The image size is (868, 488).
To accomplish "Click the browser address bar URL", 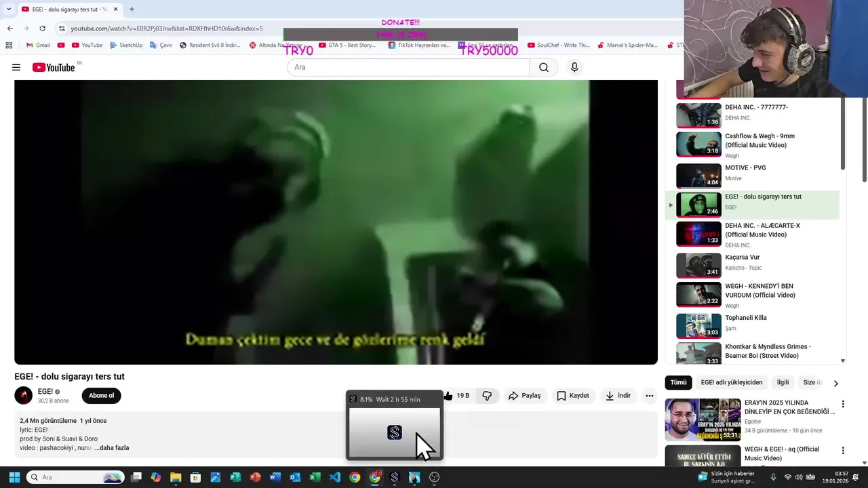I will click(167, 28).
